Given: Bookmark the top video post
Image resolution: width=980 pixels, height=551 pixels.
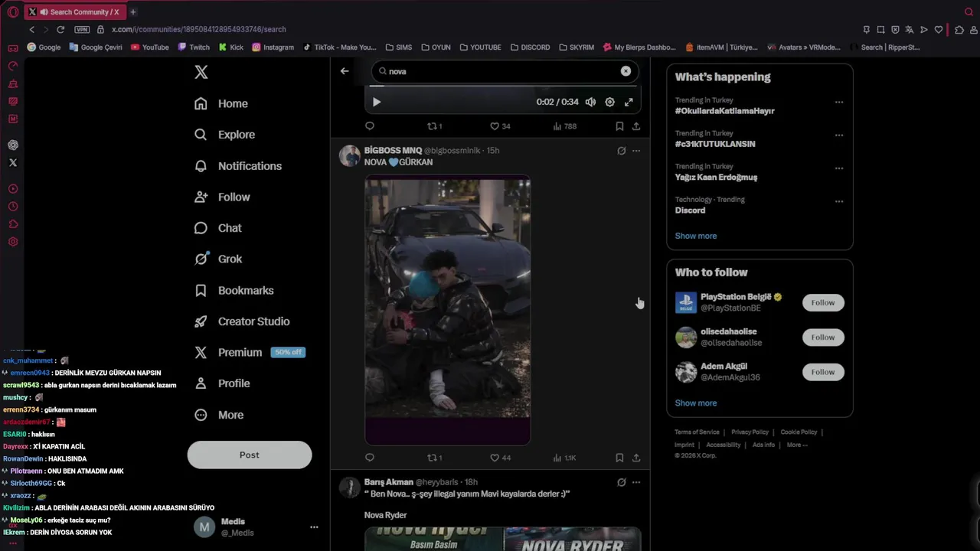Looking at the screenshot, I should pos(619,126).
